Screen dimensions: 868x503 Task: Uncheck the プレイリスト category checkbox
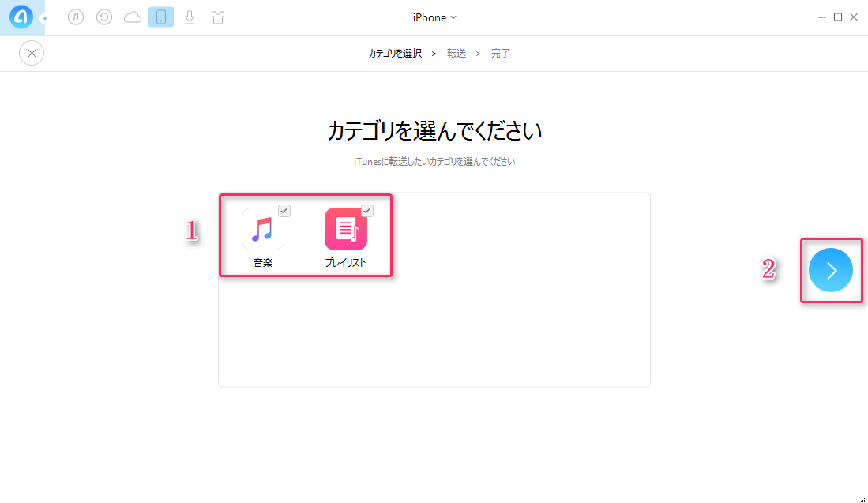click(366, 211)
